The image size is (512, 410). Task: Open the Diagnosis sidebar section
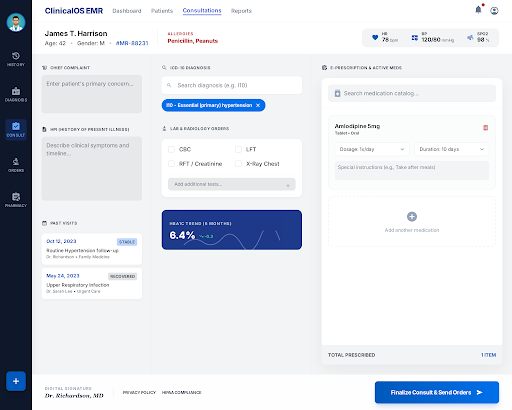coord(16,94)
